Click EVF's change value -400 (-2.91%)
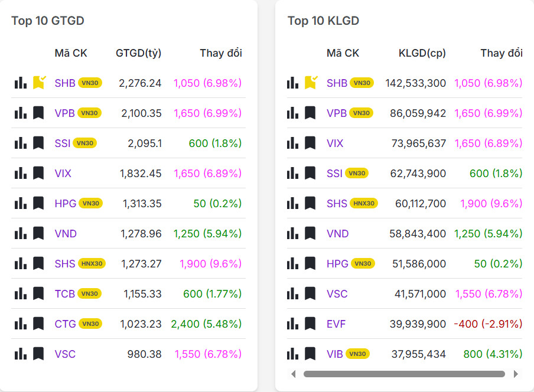The image size is (534, 392). click(488, 324)
